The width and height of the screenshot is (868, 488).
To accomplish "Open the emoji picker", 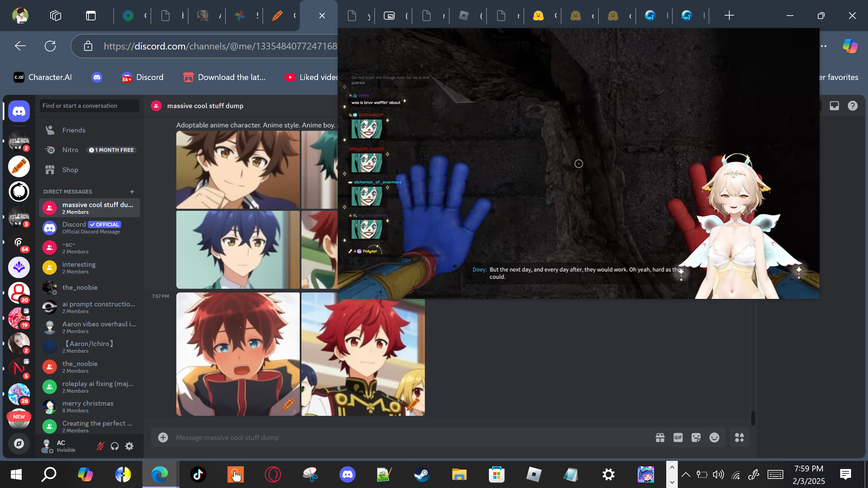I will tap(714, 438).
